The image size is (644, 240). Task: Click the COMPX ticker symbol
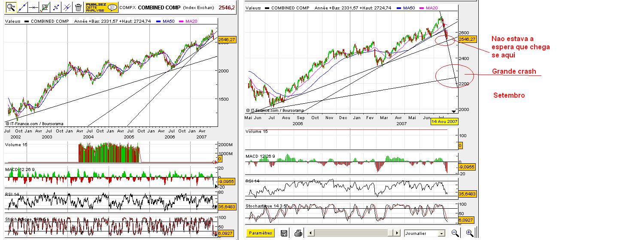coord(128,7)
